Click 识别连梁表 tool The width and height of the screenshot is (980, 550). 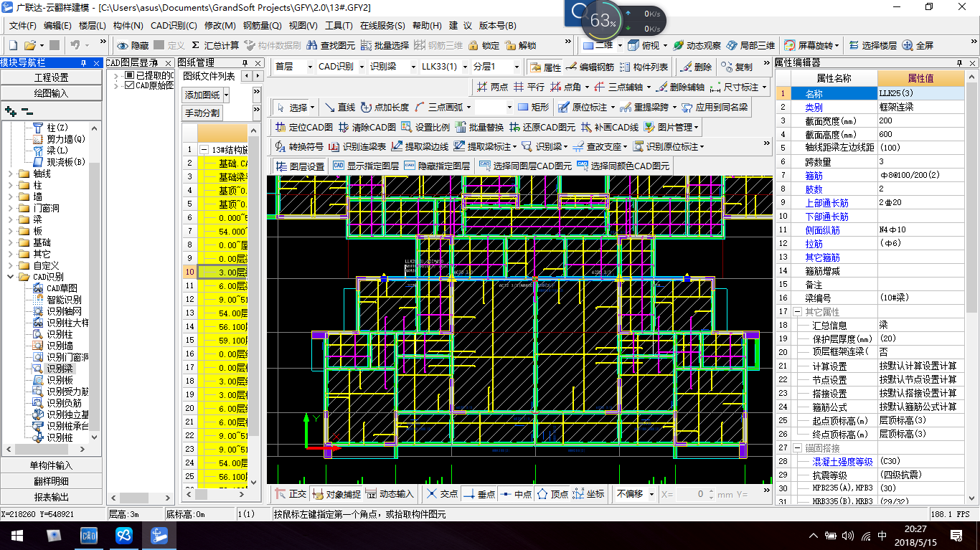click(357, 147)
